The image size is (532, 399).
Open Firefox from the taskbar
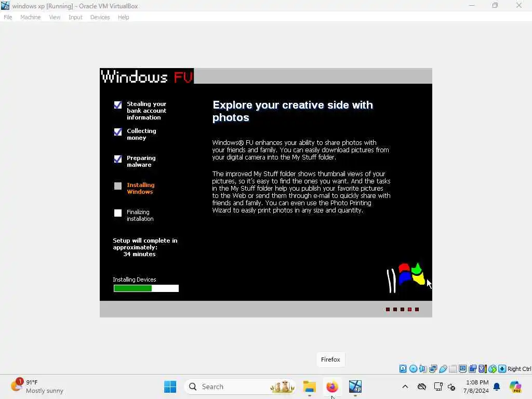[332, 387]
